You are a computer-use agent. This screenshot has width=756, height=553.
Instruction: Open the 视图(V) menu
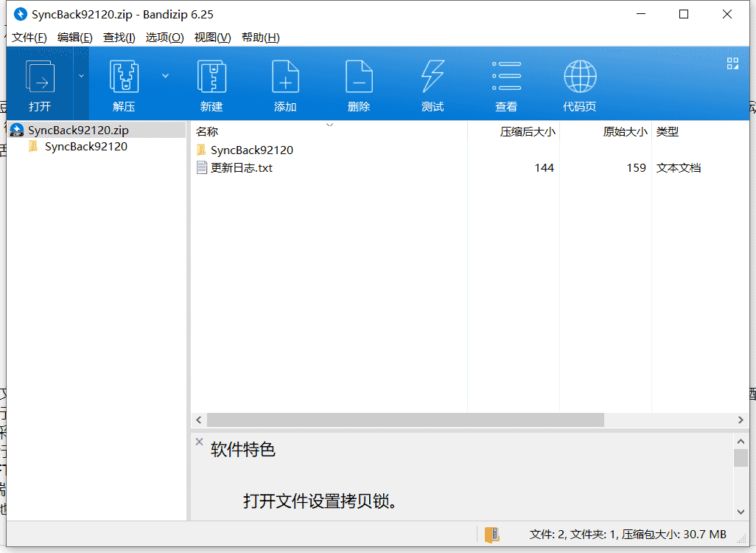[212, 37]
